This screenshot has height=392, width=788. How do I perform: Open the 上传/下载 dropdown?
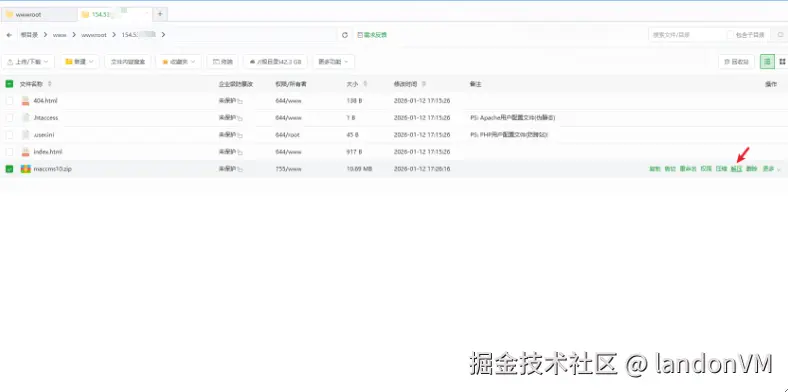coord(28,62)
